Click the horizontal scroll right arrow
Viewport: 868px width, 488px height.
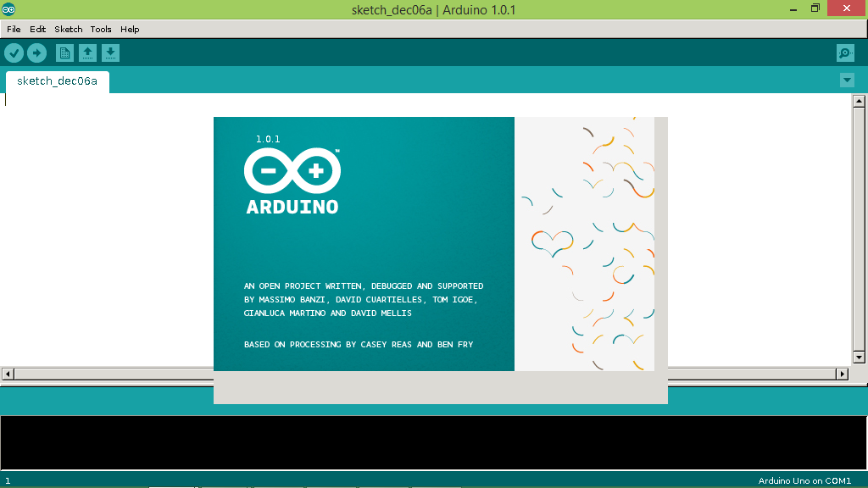click(x=842, y=374)
